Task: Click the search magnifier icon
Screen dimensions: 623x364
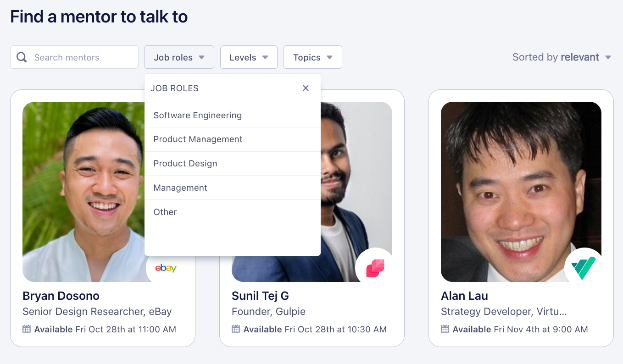Action: point(21,57)
